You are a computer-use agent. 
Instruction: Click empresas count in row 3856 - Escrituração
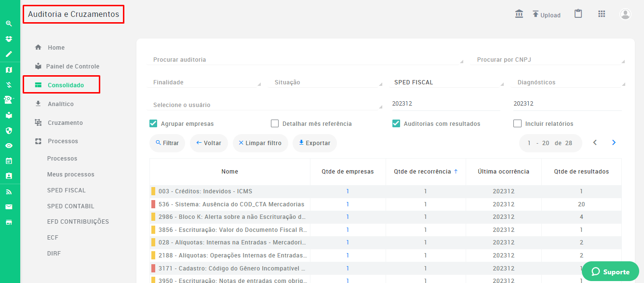click(x=348, y=230)
